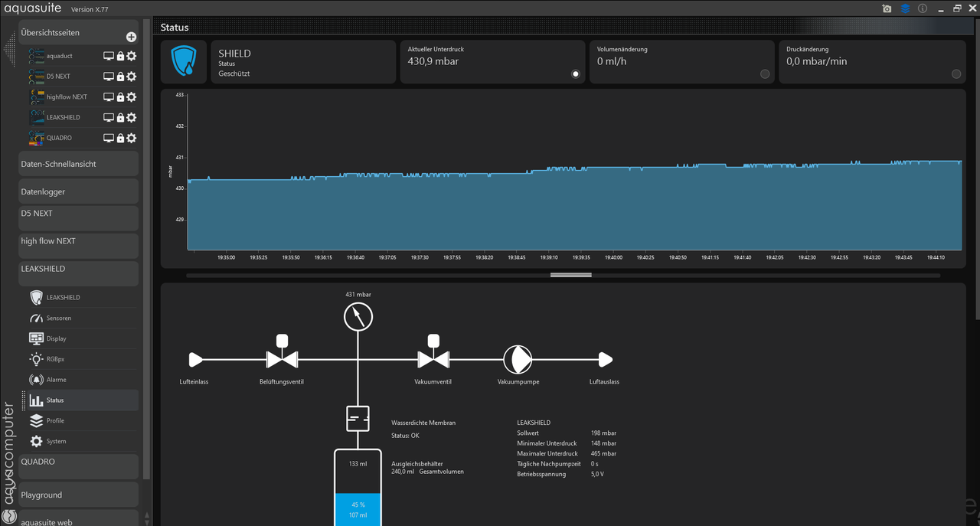Click the Wasserdichte Membran symbol in diagram
Viewport: 980px width, 526px height.
[x=358, y=419]
